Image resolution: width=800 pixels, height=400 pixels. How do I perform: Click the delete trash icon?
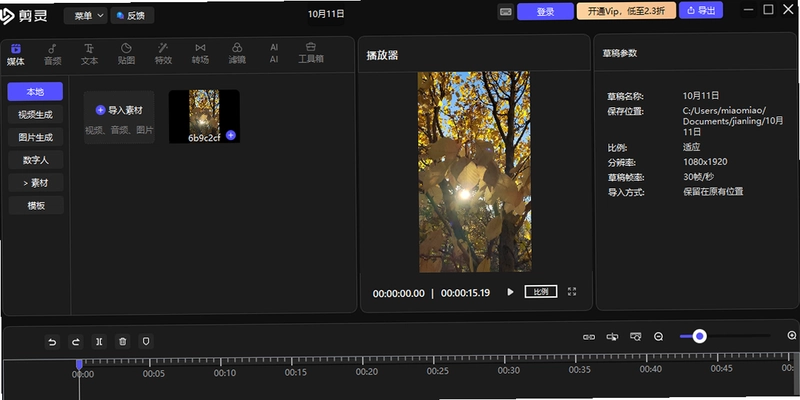click(x=122, y=342)
